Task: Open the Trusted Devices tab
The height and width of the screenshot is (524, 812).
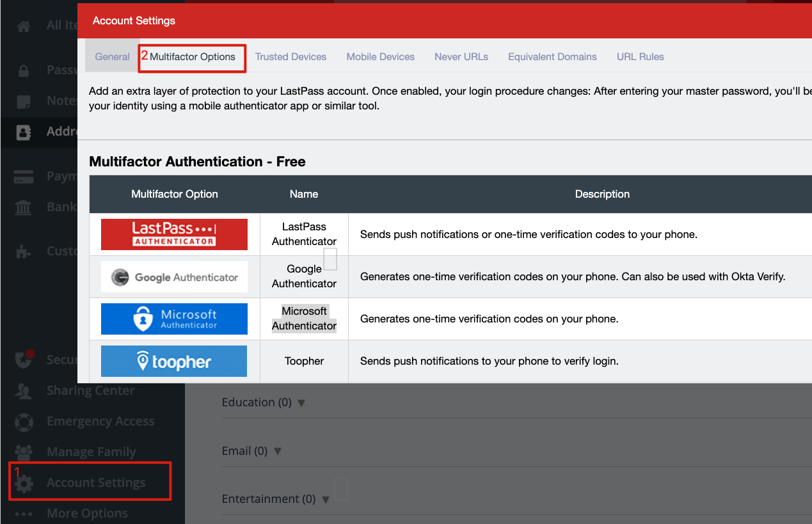Action: 291,56
